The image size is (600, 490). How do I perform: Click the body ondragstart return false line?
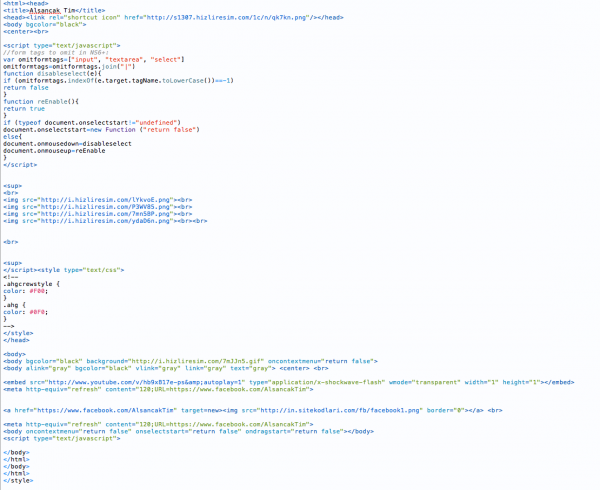[x=188, y=431]
